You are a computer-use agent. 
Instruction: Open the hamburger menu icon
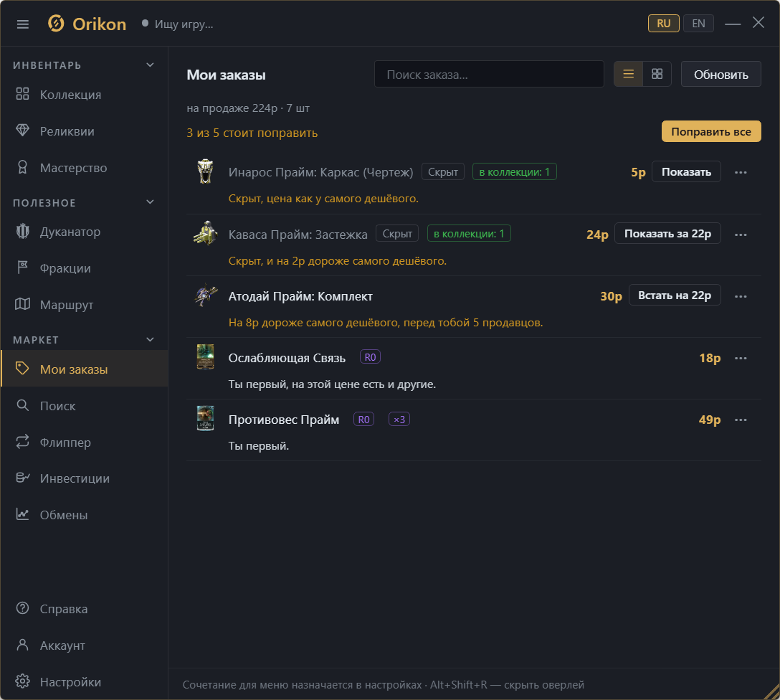(x=23, y=24)
